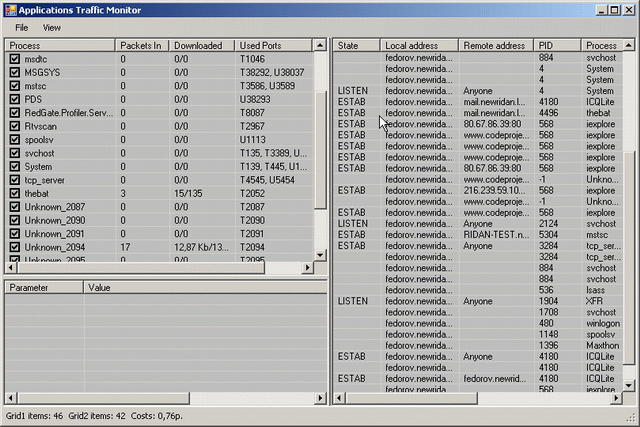Click the connections list vertical scrollbar thumb
The width and height of the screenshot is (640, 427).
(629, 257)
